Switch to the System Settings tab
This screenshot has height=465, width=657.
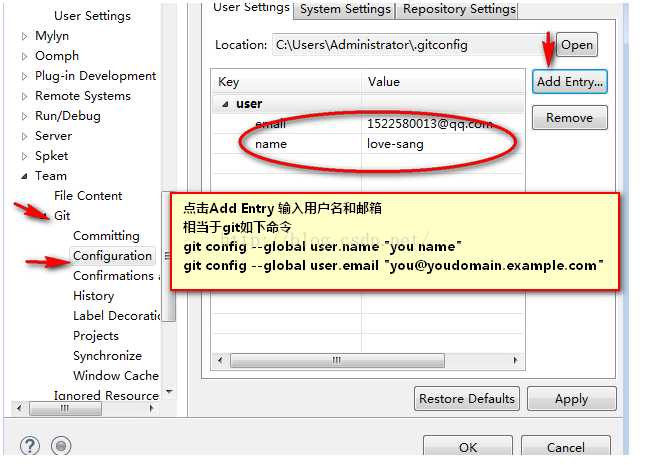[x=345, y=9]
